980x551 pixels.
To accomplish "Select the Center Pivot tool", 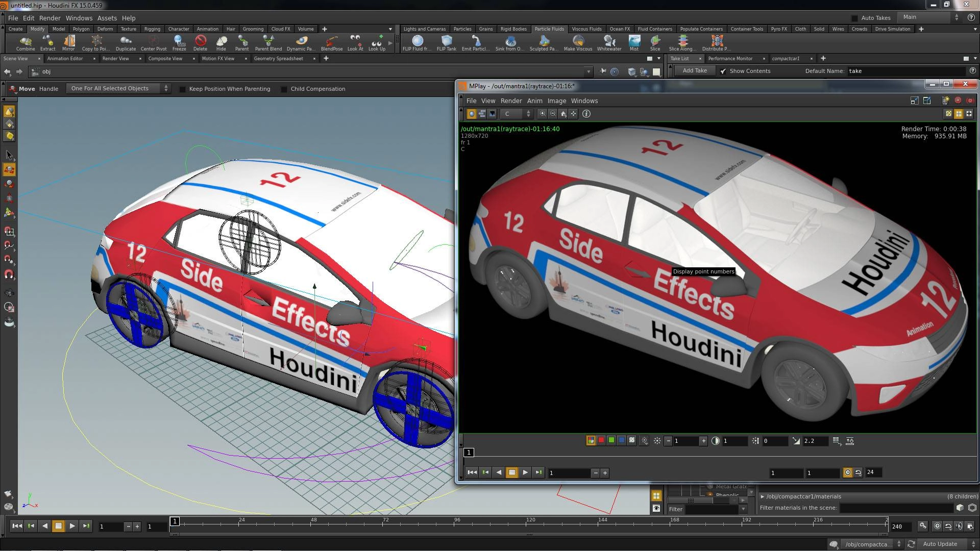I will pos(154,43).
